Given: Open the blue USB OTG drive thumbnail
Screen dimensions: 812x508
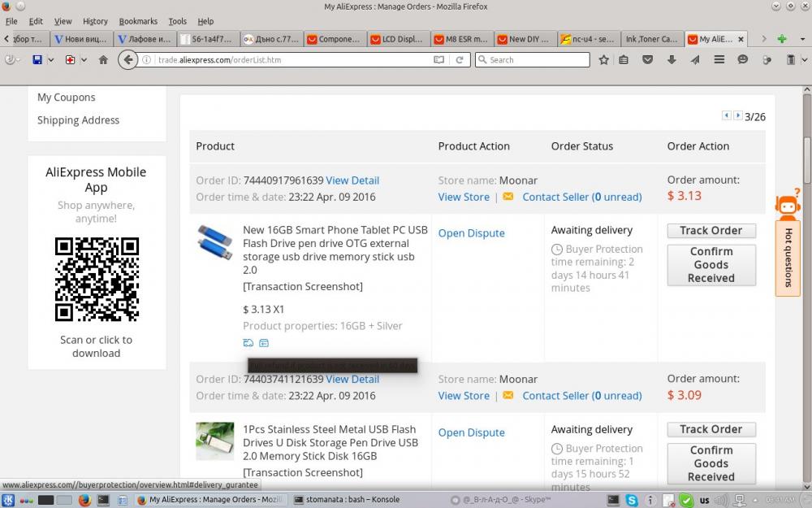Looking at the screenshot, I should click(215, 241).
